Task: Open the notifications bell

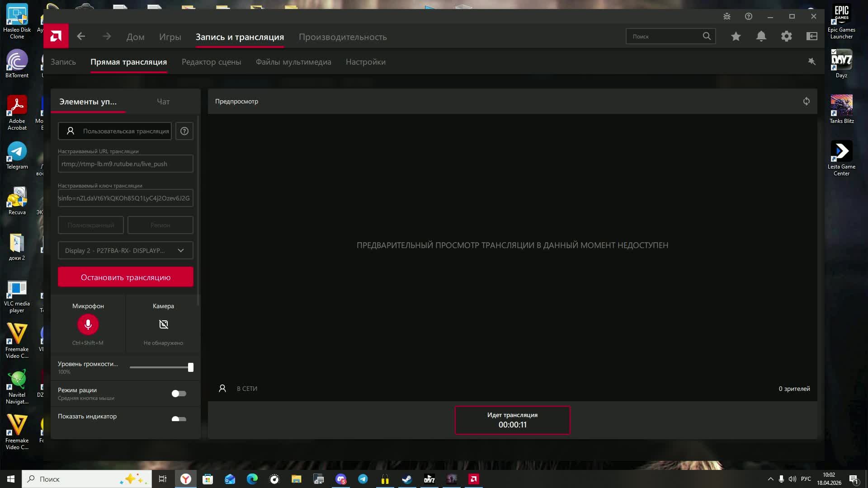Action: click(761, 36)
